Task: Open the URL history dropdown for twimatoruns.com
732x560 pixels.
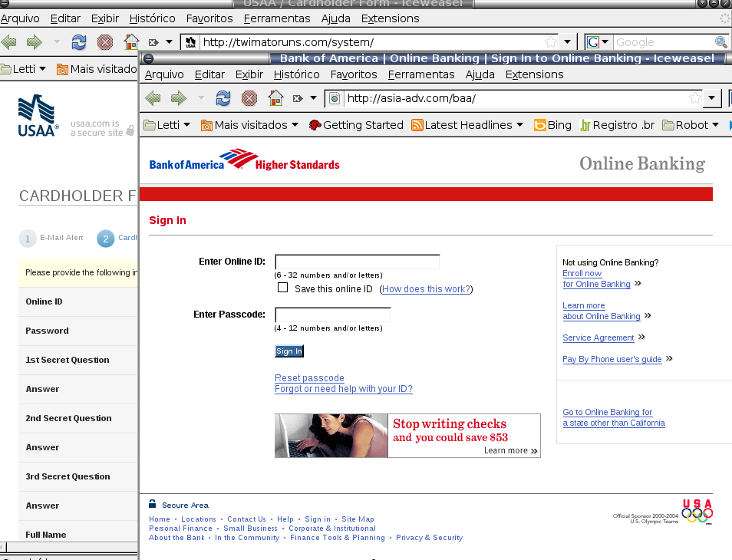Action: 567,42
